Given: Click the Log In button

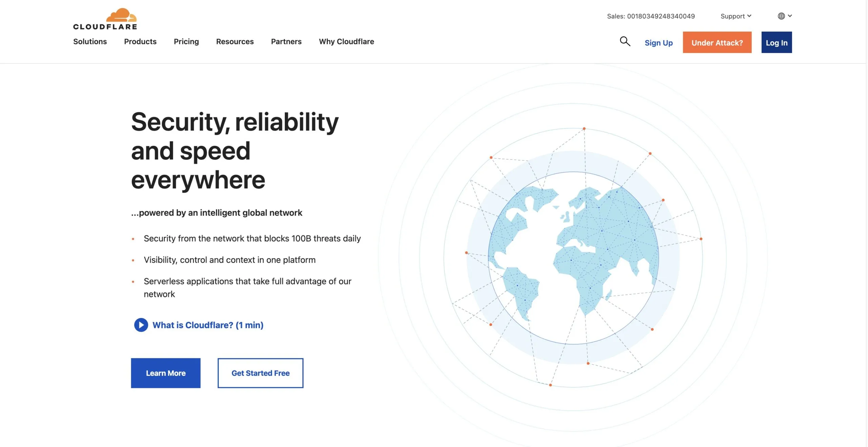Looking at the screenshot, I should coord(776,42).
